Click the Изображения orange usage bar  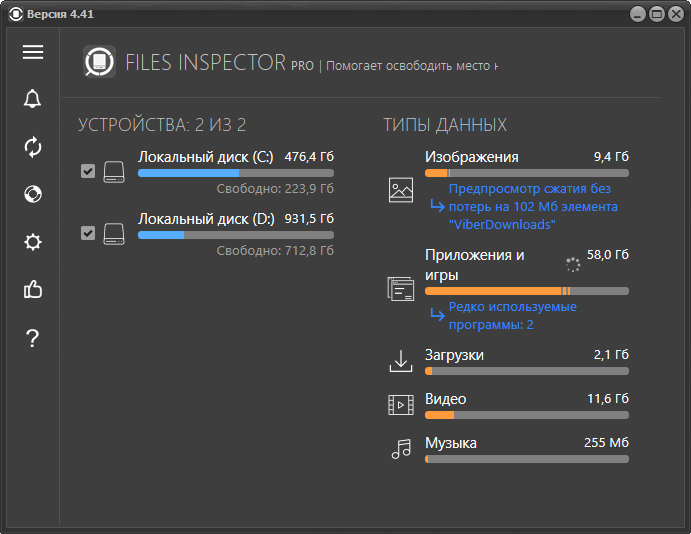click(x=527, y=173)
